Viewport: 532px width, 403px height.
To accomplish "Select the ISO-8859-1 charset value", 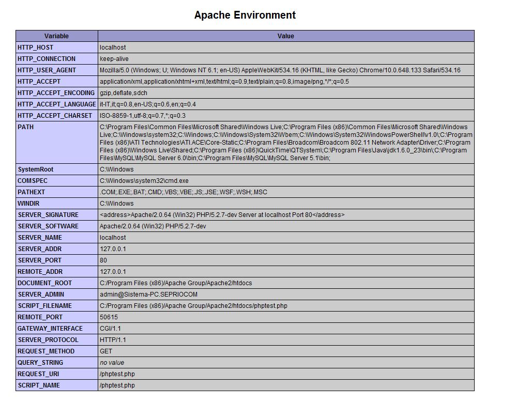I will (143, 116).
